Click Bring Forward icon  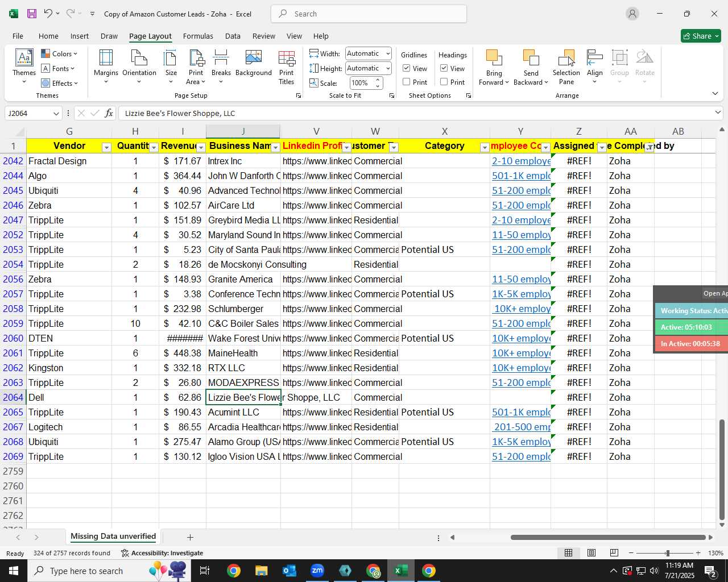pos(494,57)
